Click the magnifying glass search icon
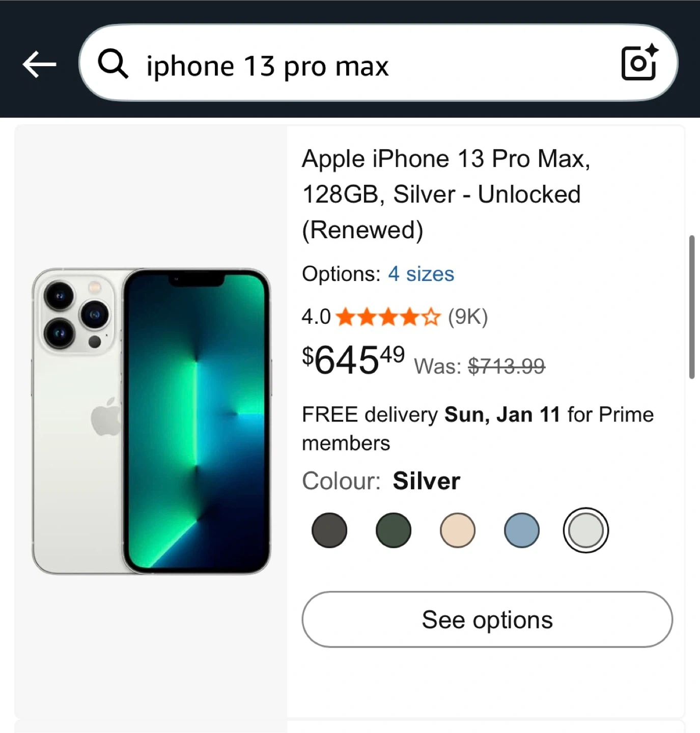 coord(113,65)
